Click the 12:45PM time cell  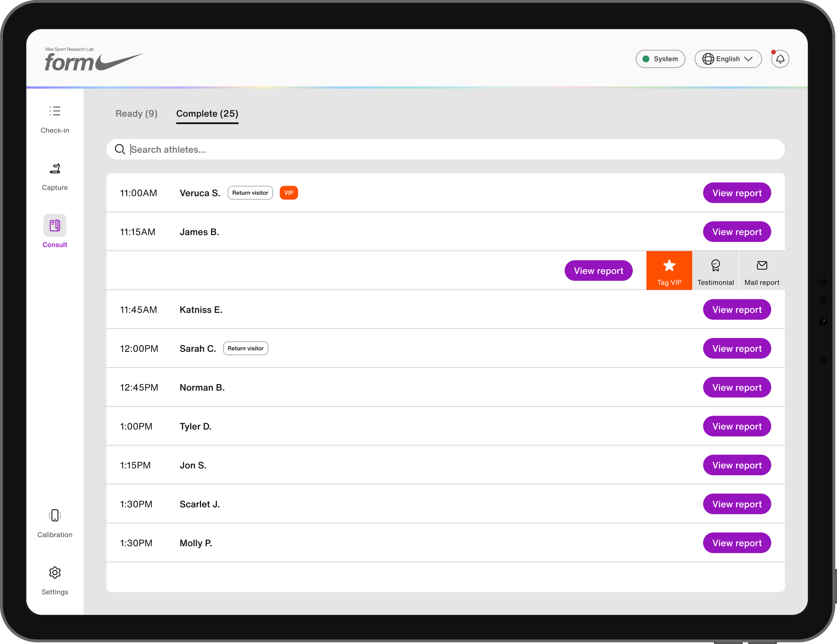click(139, 387)
